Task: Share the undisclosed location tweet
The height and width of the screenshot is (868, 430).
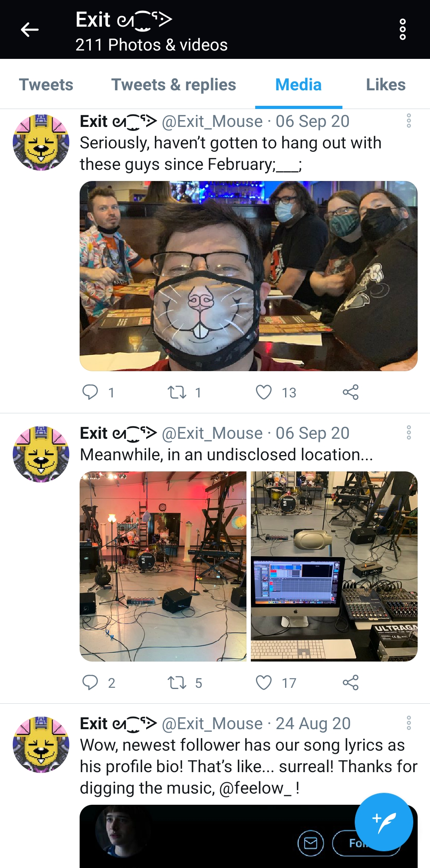Action: (x=350, y=683)
